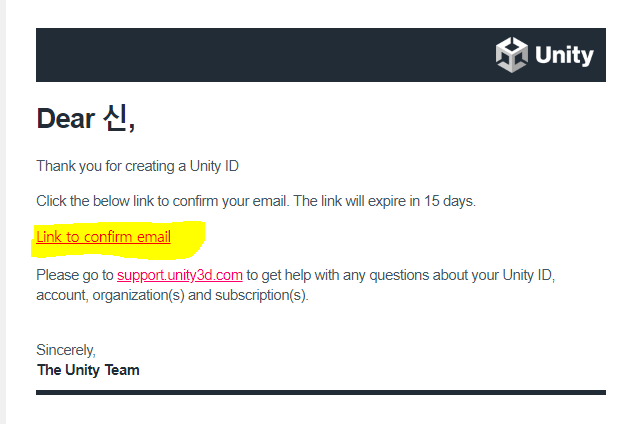Viewport: 623px width, 424px height.
Task: Select the Korean name 신 in the greeting
Action: [115, 118]
